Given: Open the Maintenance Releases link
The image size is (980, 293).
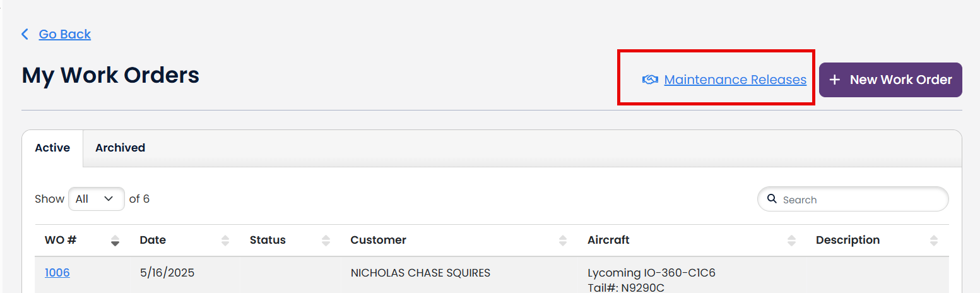Looking at the screenshot, I should (735, 80).
